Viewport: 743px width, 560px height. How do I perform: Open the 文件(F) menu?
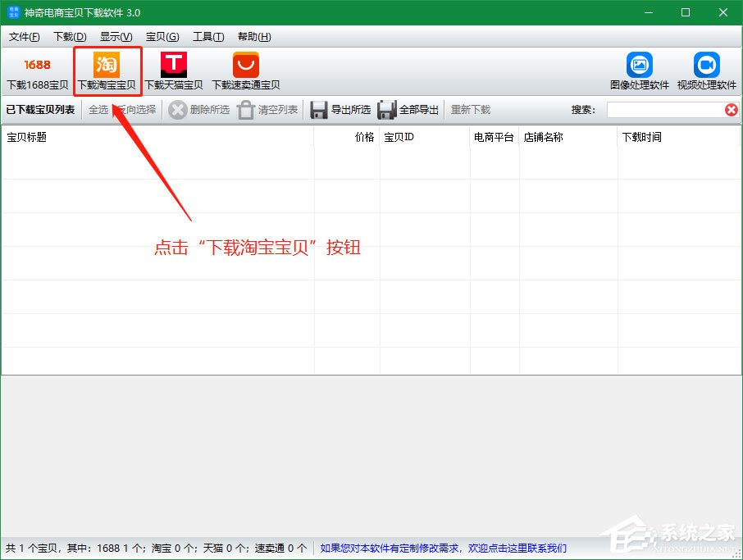click(24, 36)
